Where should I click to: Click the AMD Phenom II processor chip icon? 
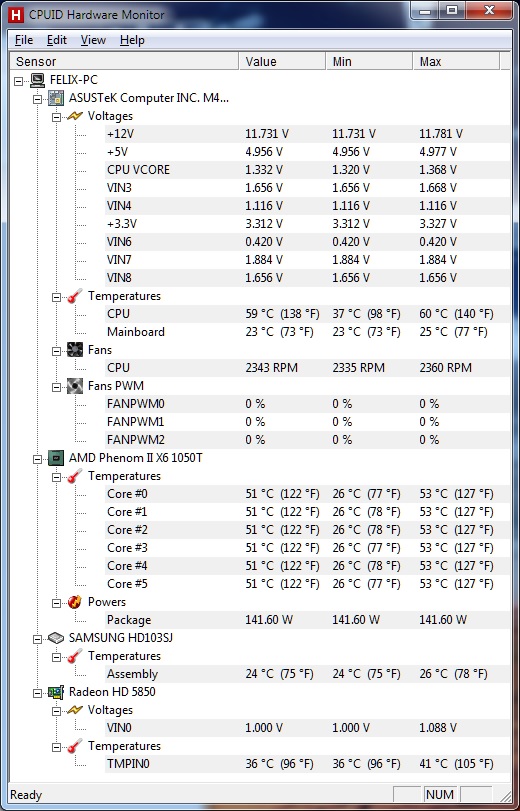[x=56, y=458]
